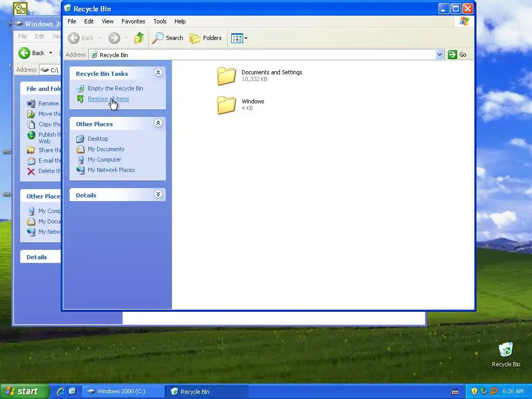Screen dimensions: 532x399
Task: Select the Windows folder icon
Action: [227, 105]
